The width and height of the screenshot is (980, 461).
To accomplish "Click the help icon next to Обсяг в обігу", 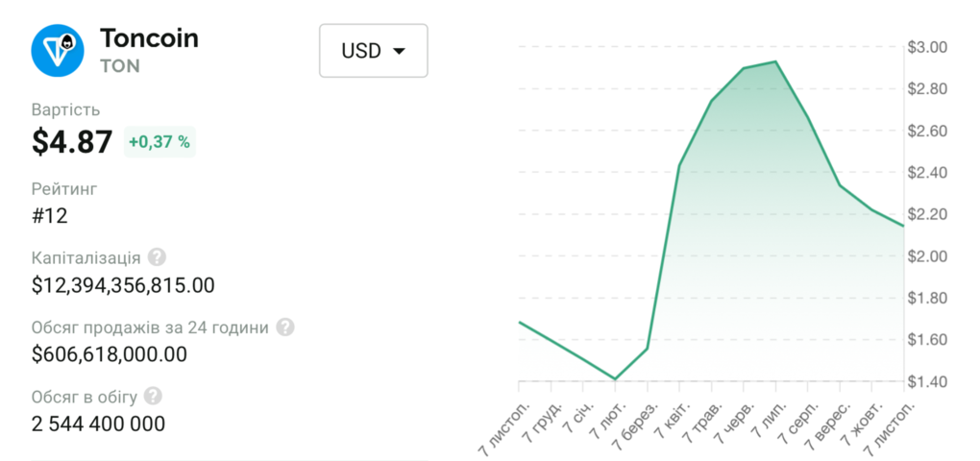I will [153, 396].
